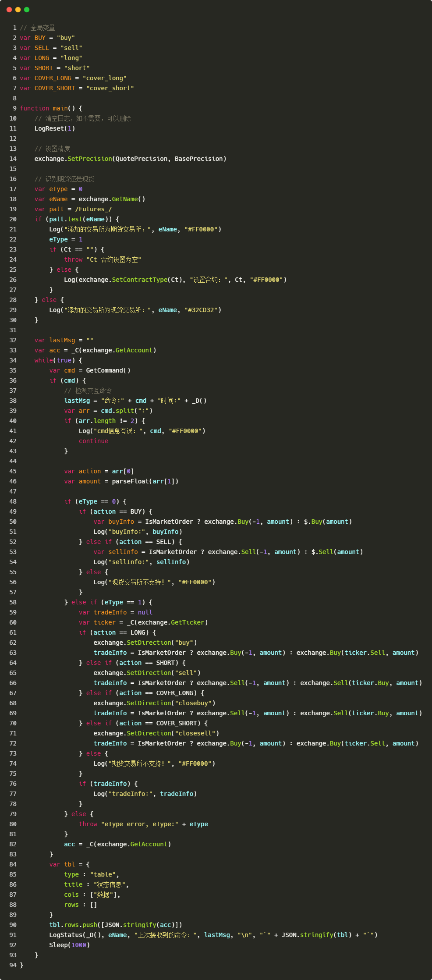Image resolution: width=432 pixels, height=980 pixels.
Task: Click continue keyword on line 42
Action: 93,441
